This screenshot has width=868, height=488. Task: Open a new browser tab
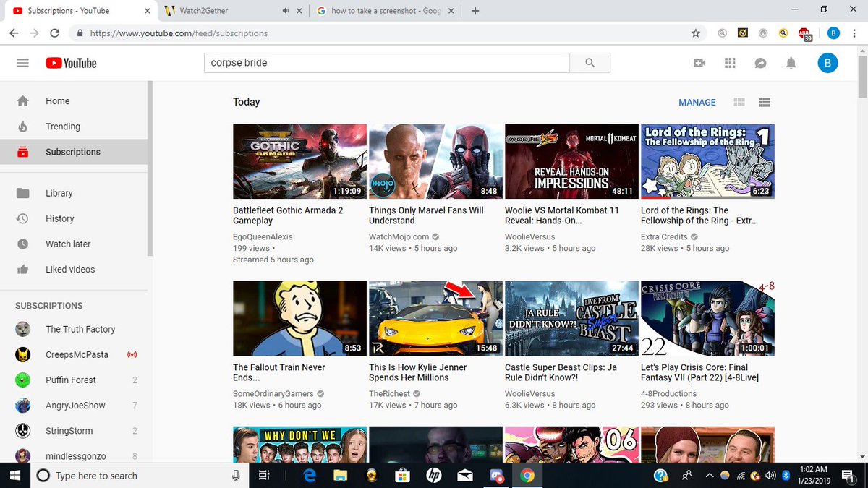pos(475,11)
